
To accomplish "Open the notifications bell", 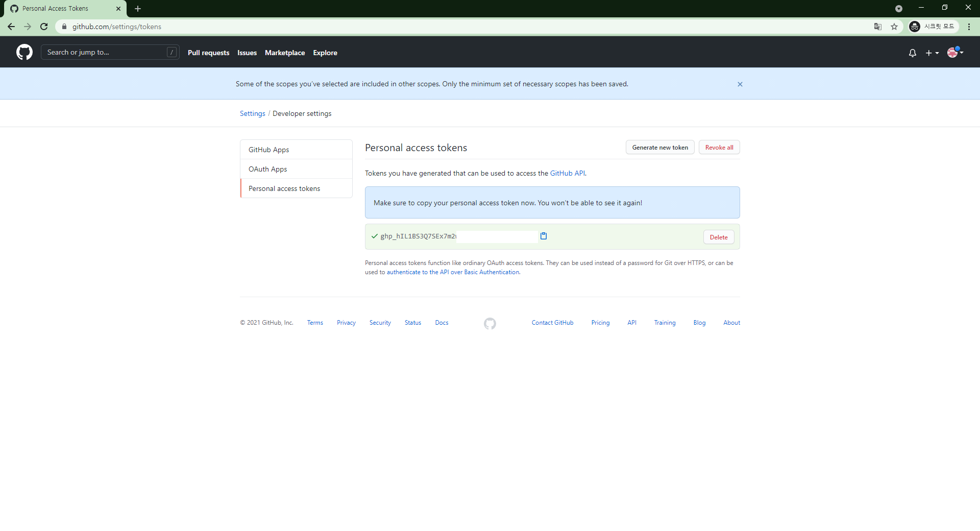I will (913, 53).
